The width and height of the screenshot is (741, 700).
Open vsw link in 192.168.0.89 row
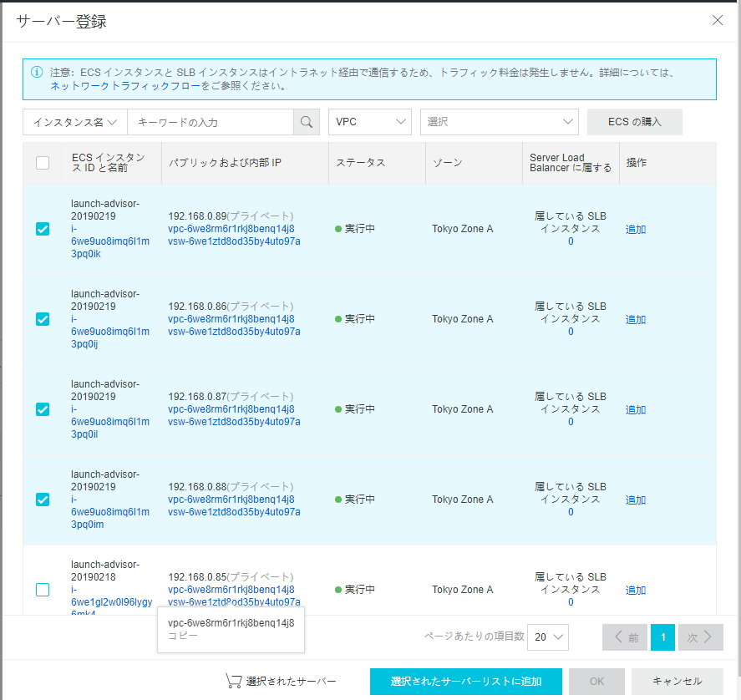pyautogui.click(x=234, y=241)
